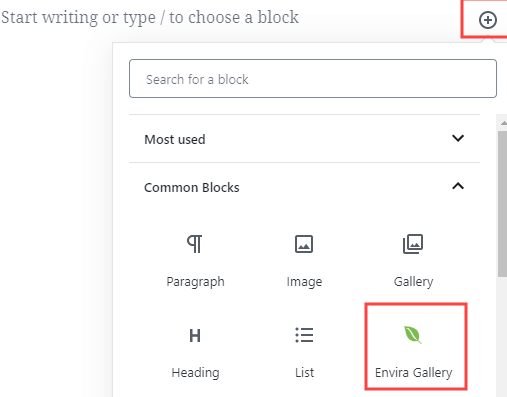The width and height of the screenshot is (507, 397).
Task: Add the Envira Gallery leaf icon
Action: click(x=413, y=335)
